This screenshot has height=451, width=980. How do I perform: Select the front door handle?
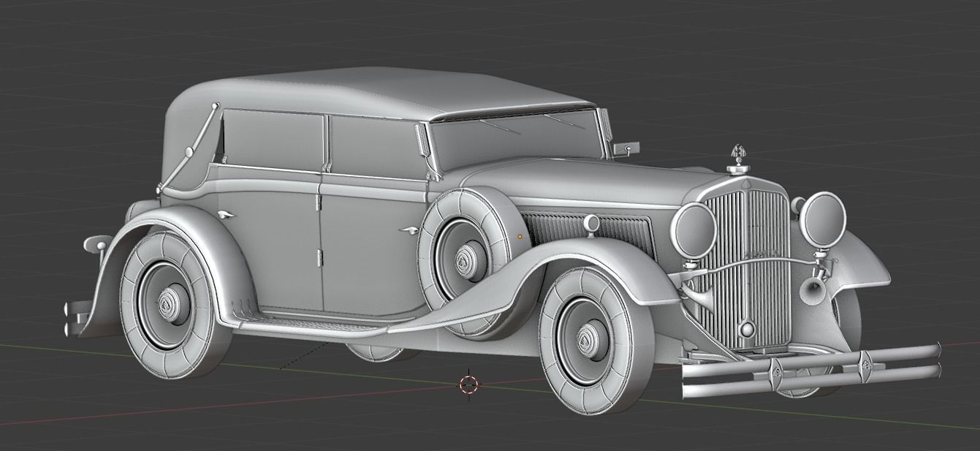pyautogui.click(x=409, y=231)
